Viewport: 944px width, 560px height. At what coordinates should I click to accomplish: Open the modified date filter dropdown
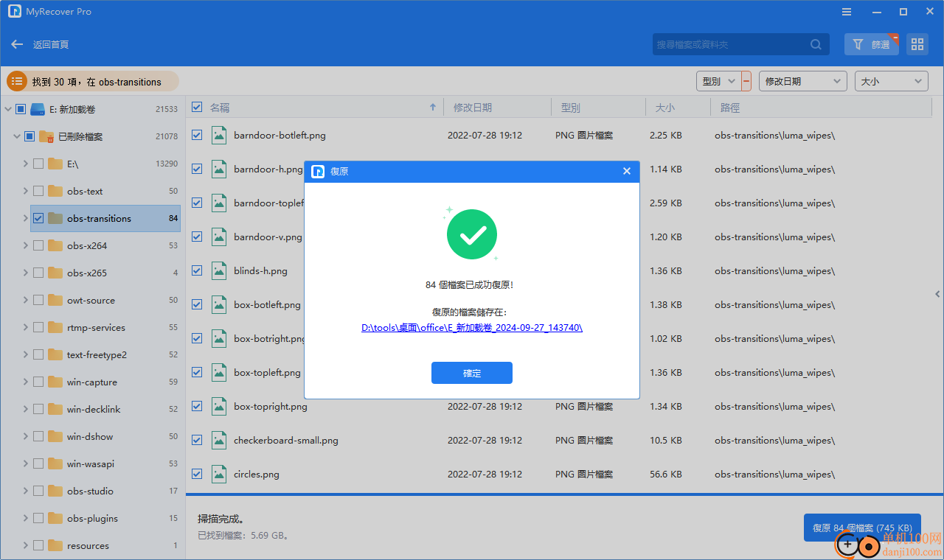pos(803,81)
